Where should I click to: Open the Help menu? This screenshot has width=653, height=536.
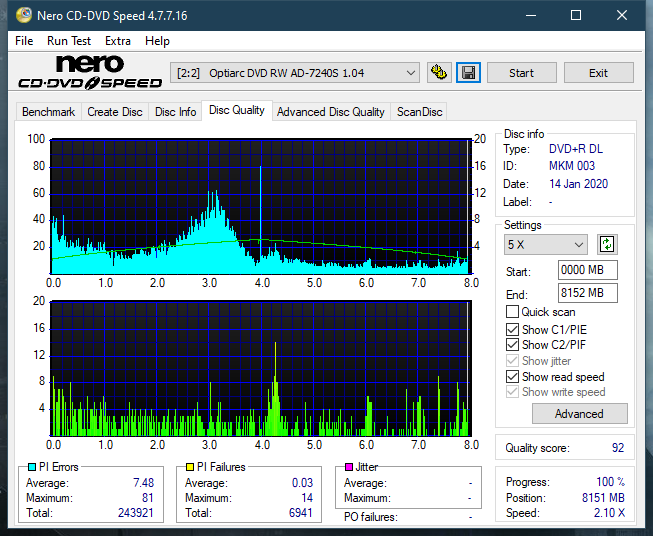click(x=157, y=41)
